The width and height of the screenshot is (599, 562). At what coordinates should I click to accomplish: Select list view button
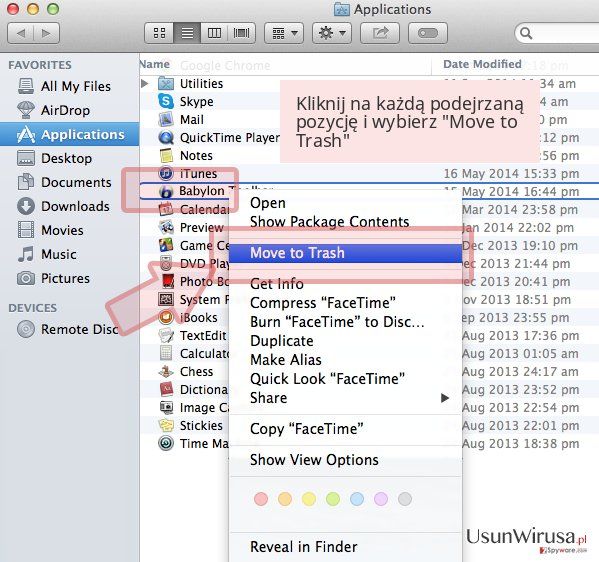click(x=187, y=33)
